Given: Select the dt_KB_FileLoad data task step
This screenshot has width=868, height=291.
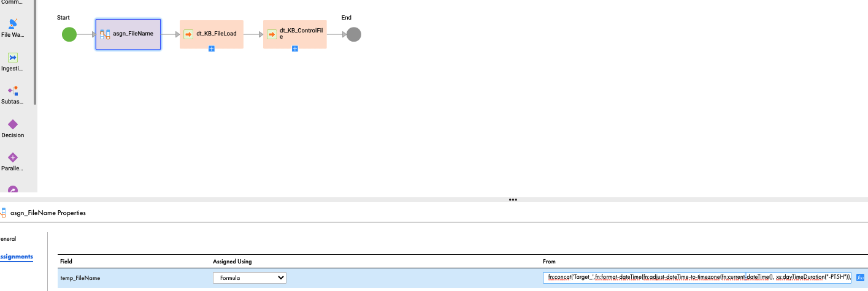Looking at the screenshot, I should pos(212,34).
